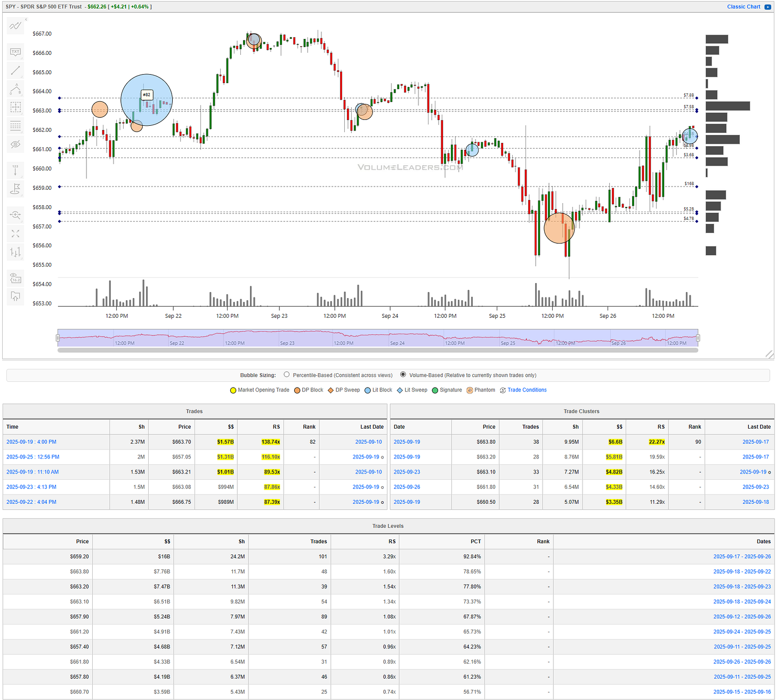Open the chart indicators tool

[15, 26]
